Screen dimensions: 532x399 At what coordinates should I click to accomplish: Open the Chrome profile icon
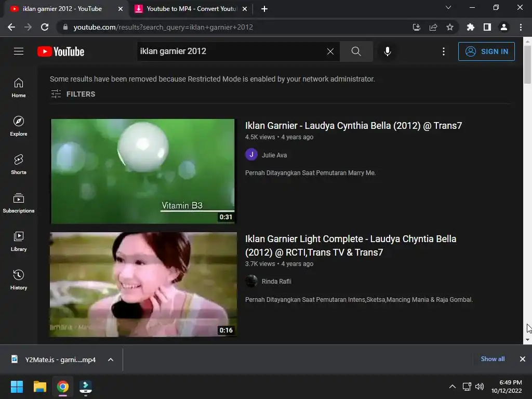[x=503, y=27]
